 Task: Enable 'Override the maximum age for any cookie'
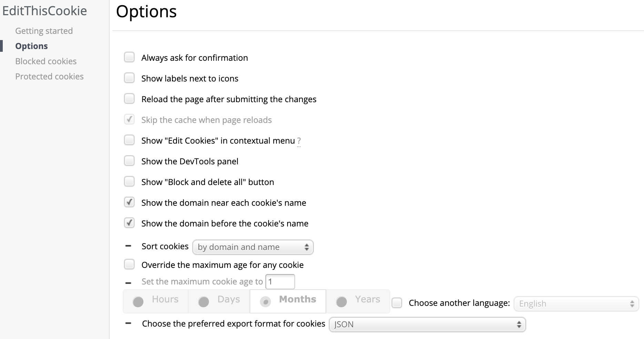tap(129, 264)
